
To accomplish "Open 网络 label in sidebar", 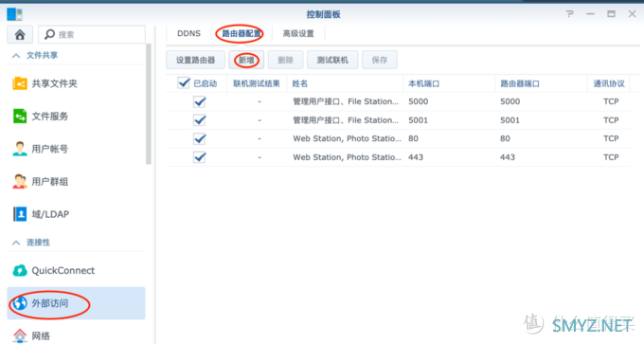I will click(x=41, y=335).
